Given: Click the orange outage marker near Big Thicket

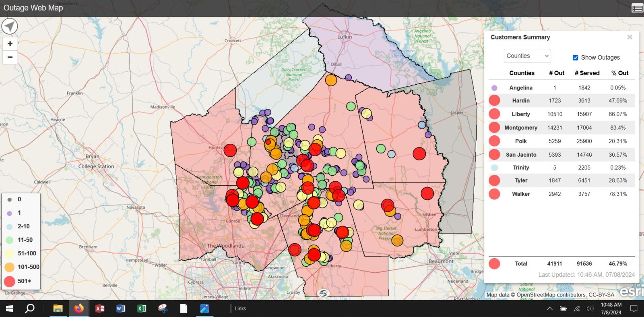Looking at the screenshot, I should point(397,241).
